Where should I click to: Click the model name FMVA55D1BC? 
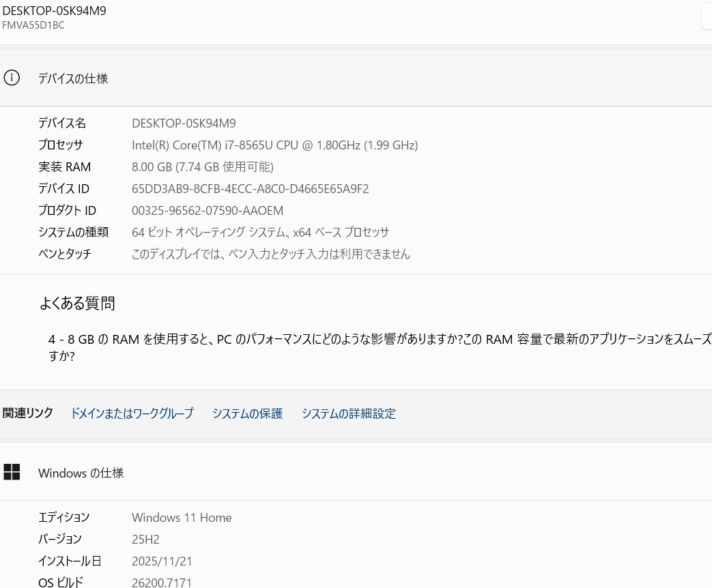(33, 25)
